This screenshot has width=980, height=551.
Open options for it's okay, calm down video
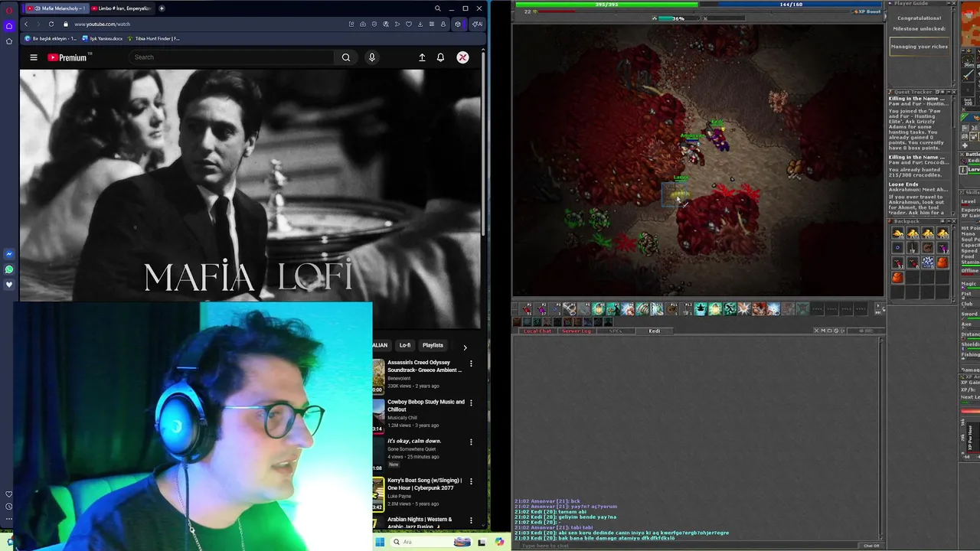(x=471, y=442)
